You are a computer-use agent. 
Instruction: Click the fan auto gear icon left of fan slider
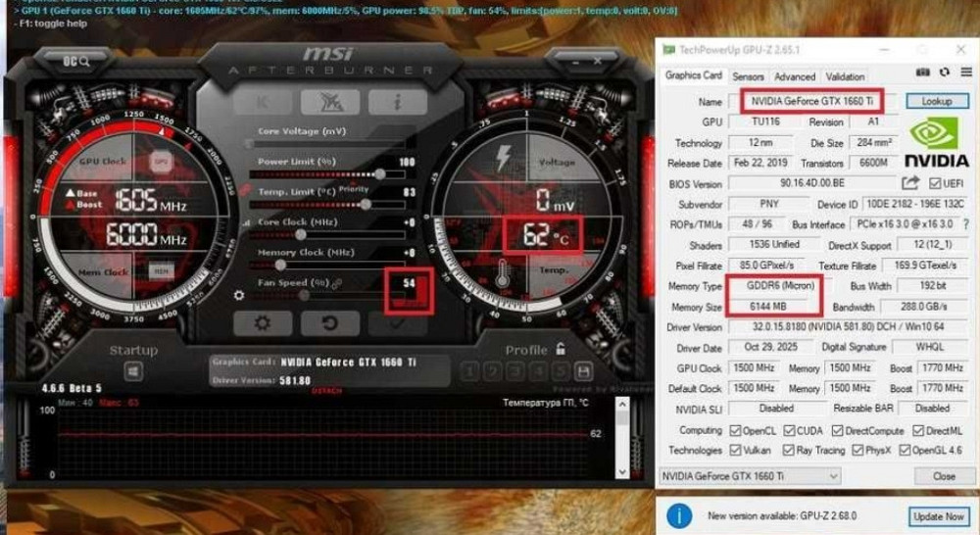click(x=239, y=295)
